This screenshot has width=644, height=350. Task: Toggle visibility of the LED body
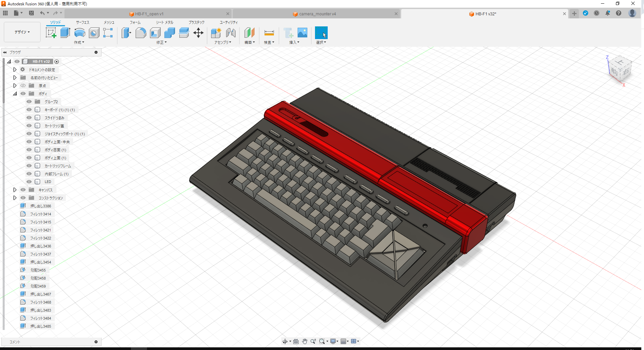[x=29, y=181]
